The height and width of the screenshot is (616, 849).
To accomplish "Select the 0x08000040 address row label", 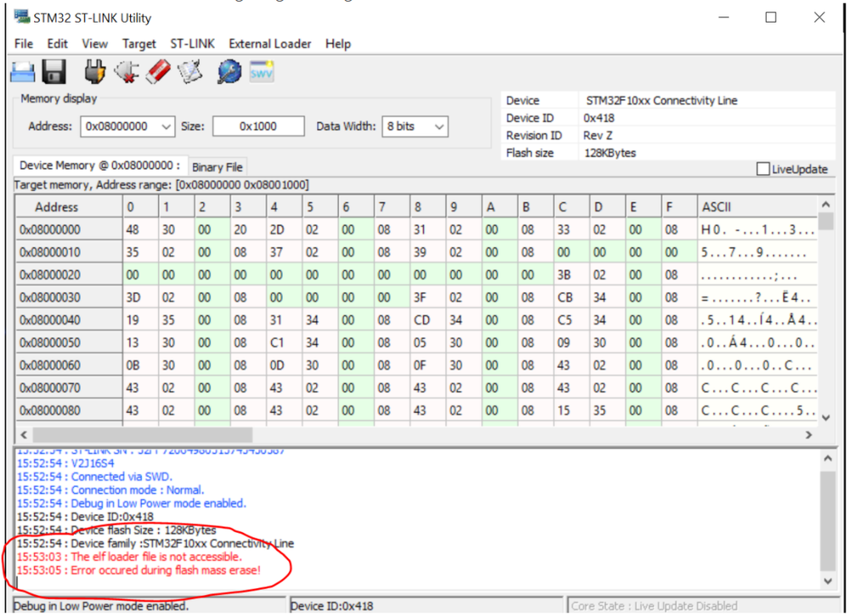I will [x=69, y=320].
